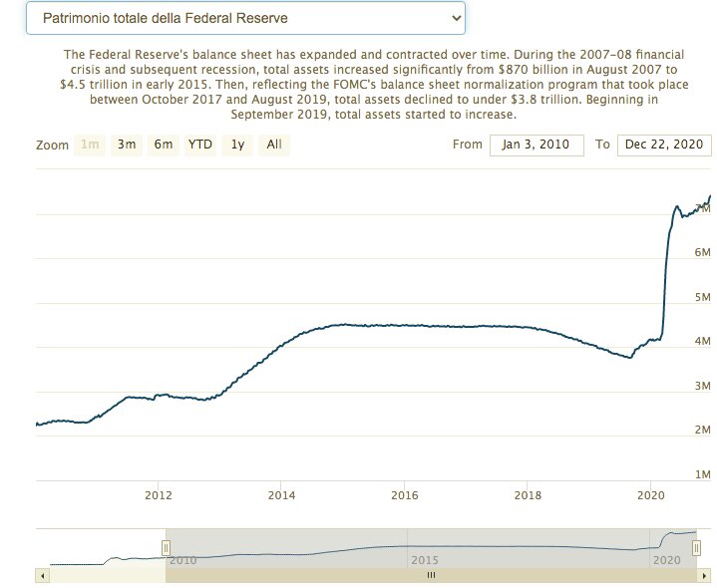Click the scrollbar thumb grip

pos(432,575)
